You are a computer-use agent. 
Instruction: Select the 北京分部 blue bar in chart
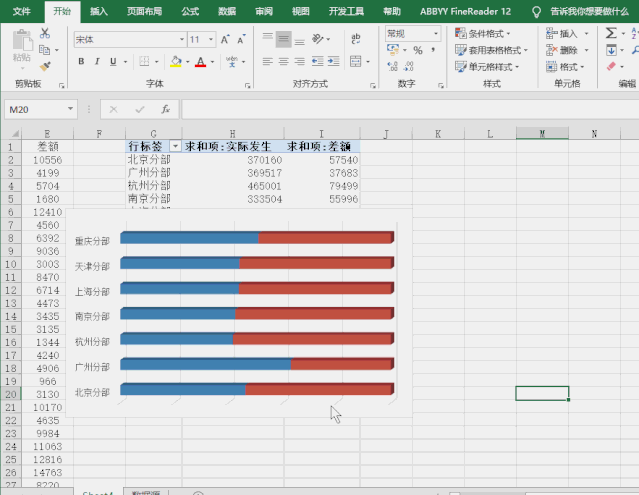pos(183,389)
